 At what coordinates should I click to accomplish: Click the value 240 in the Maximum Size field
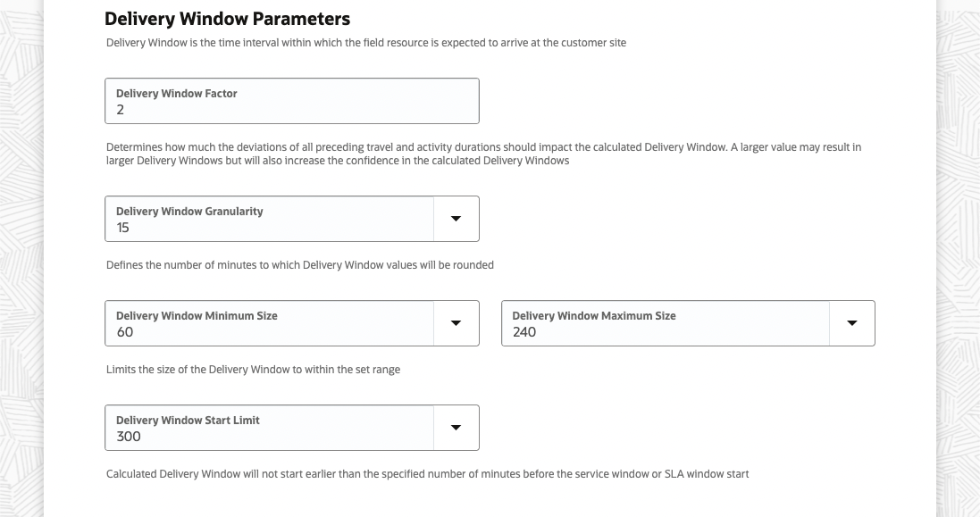524,332
